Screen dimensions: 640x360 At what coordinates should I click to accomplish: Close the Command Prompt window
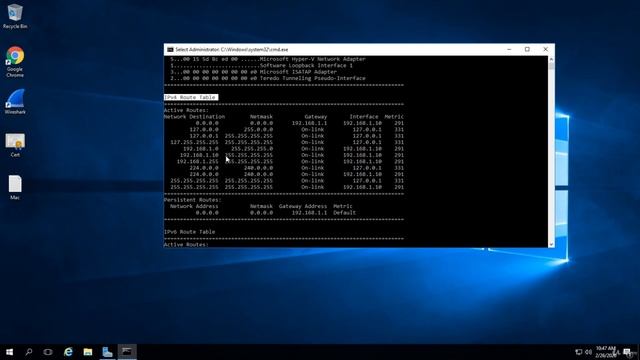pyautogui.click(x=546, y=49)
